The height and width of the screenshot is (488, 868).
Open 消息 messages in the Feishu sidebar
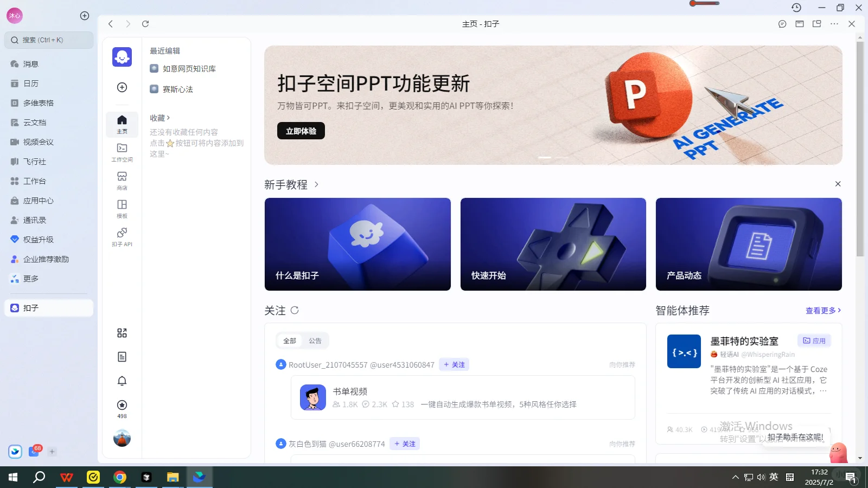[31, 63]
